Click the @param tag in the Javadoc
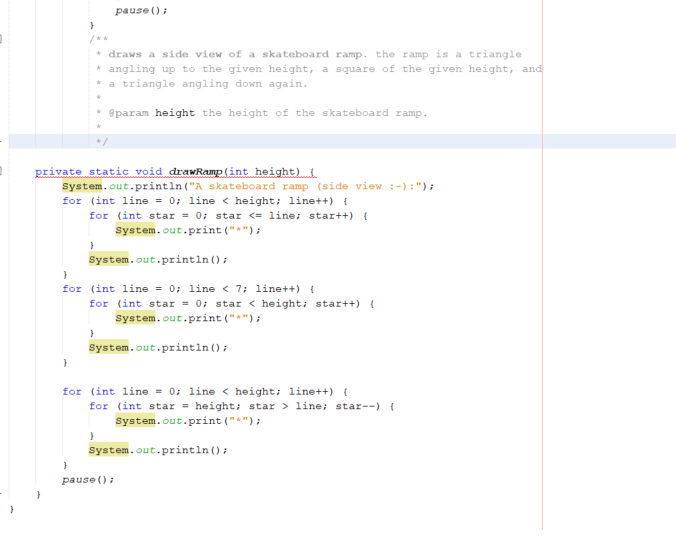 (128, 113)
